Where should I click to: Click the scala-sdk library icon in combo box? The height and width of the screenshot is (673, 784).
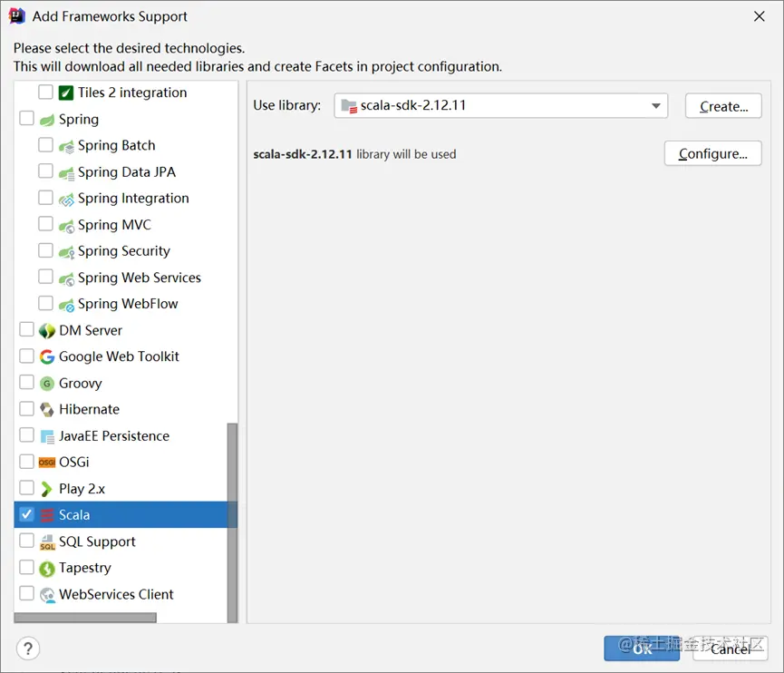pos(349,106)
